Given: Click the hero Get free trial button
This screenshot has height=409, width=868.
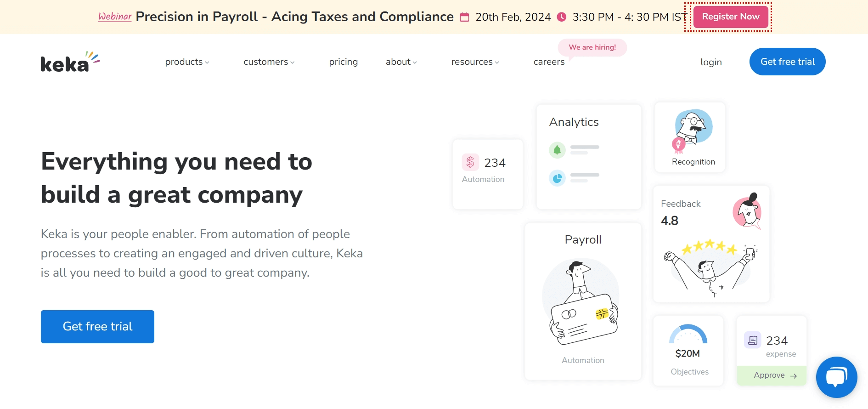Looking at the screenshot, I should [97, 327].
